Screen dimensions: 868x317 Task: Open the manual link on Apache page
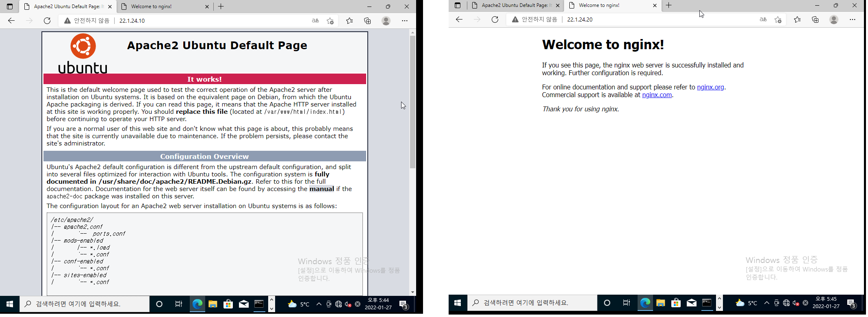pos(321,189)
